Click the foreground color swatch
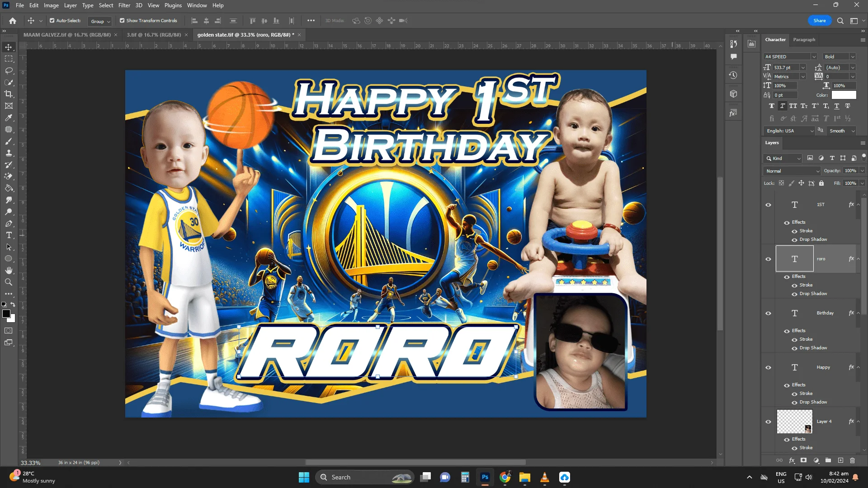 coord(6,314)
